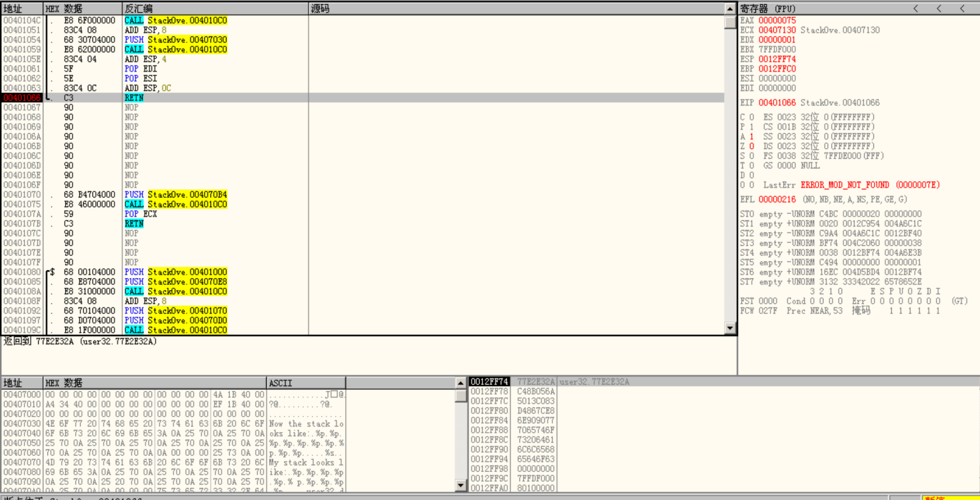Click the disassembly pane's 反汇编 column header
980x500 pixels.
215,9
